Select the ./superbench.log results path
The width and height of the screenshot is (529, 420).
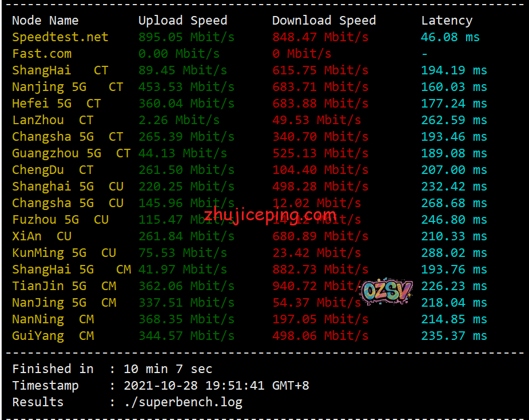point(183,402)
